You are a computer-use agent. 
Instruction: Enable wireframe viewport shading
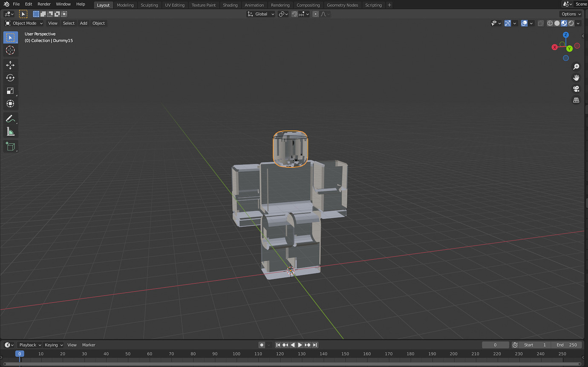550,23
